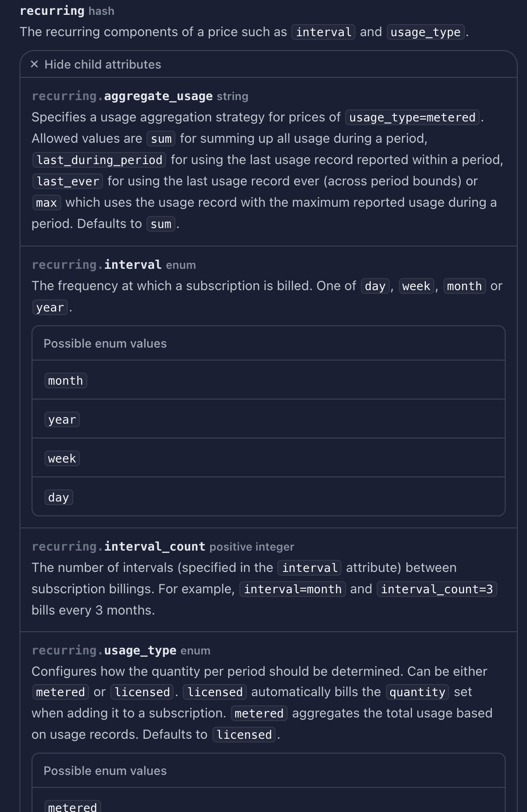Select the usage_type token in the description
The width and height of the screenshot is (527, 812).
point(424,32)
